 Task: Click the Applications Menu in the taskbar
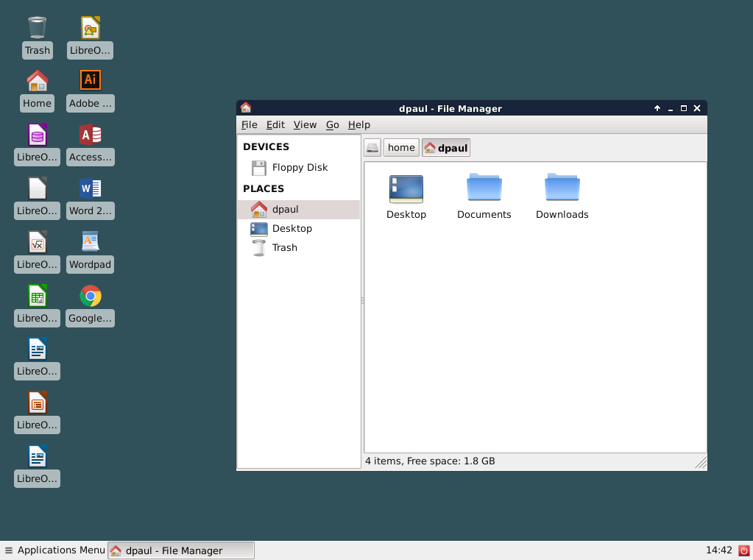54,550
